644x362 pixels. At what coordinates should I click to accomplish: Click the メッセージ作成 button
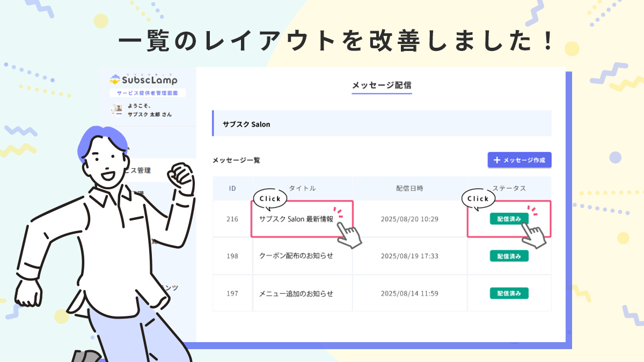(519, 160)
